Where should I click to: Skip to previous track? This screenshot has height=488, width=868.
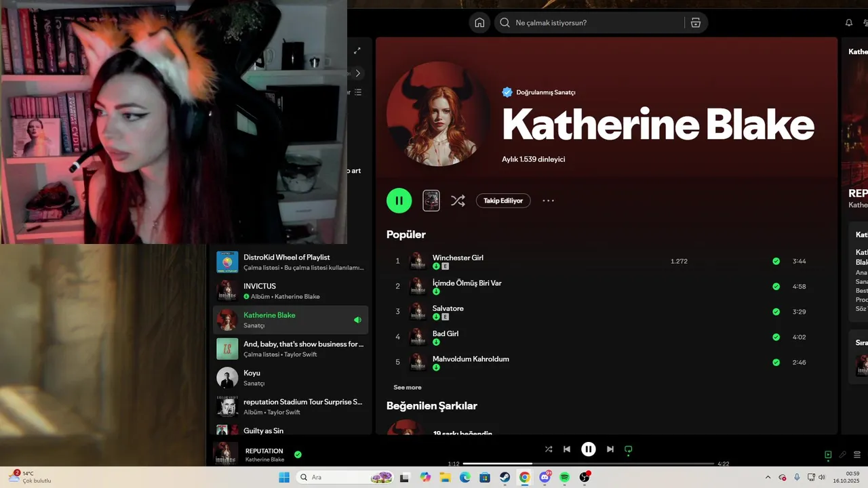pyautogui.click(x=567, y=449)
